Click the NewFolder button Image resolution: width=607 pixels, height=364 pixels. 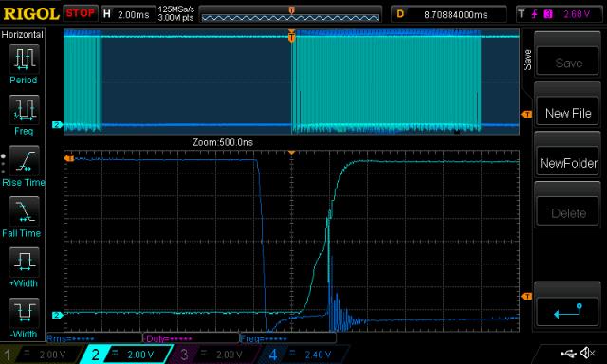567,163
